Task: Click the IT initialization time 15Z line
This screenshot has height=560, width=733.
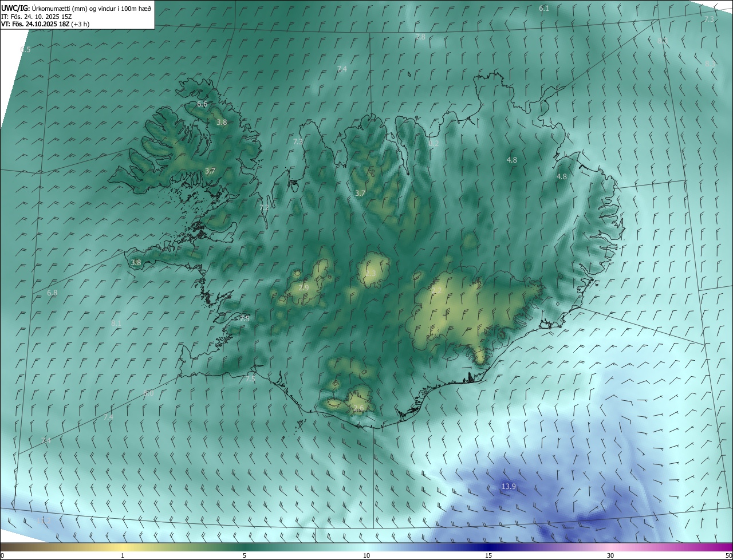Action: pyautogui.click(x=37, y=16)
